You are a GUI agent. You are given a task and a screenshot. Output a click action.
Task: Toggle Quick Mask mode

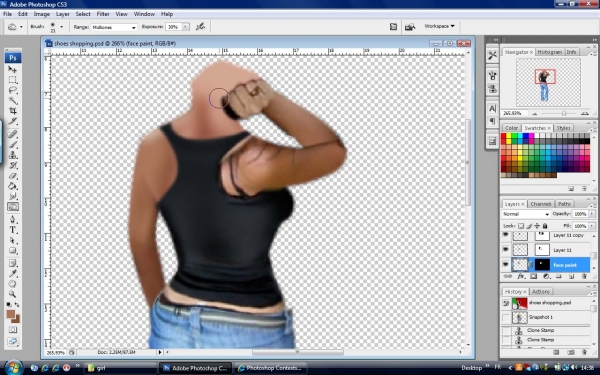(13, 329)
